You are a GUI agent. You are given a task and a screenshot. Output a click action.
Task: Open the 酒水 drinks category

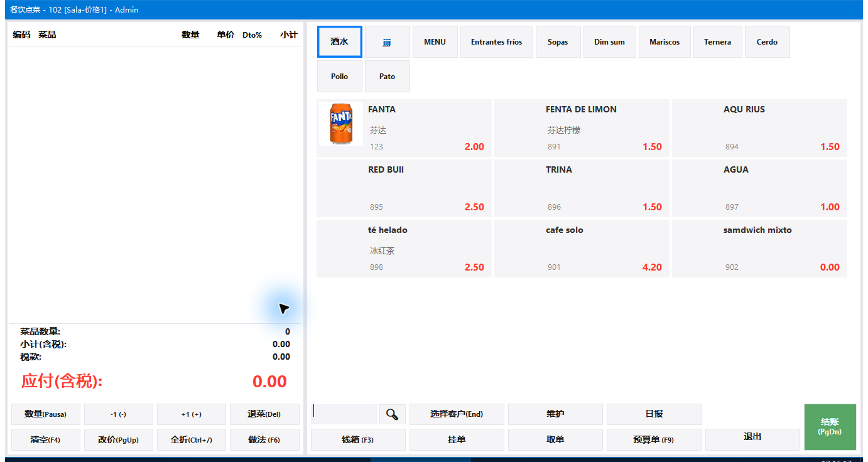[x=340, y=42]
